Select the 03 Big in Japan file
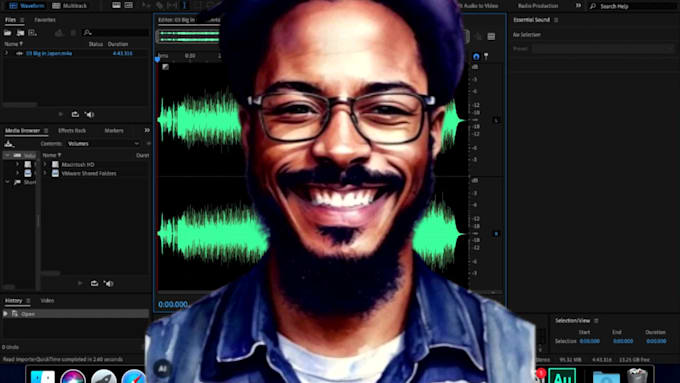Image resolution: width=680 pixels, height=383 pixels. [x=49, y=53]
